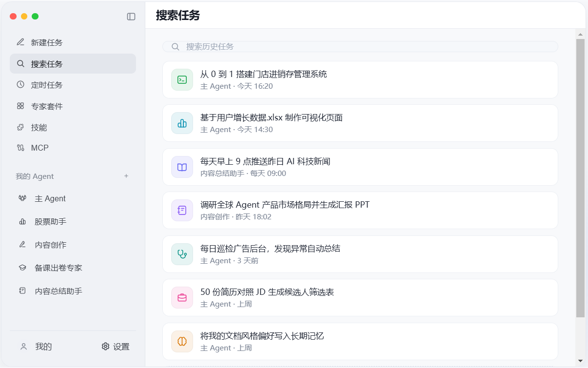This screenshot has height=368, width=588.
Task: Click the 主 Agent · 3 天前 subtitle
Action: (x=229, y=261)
